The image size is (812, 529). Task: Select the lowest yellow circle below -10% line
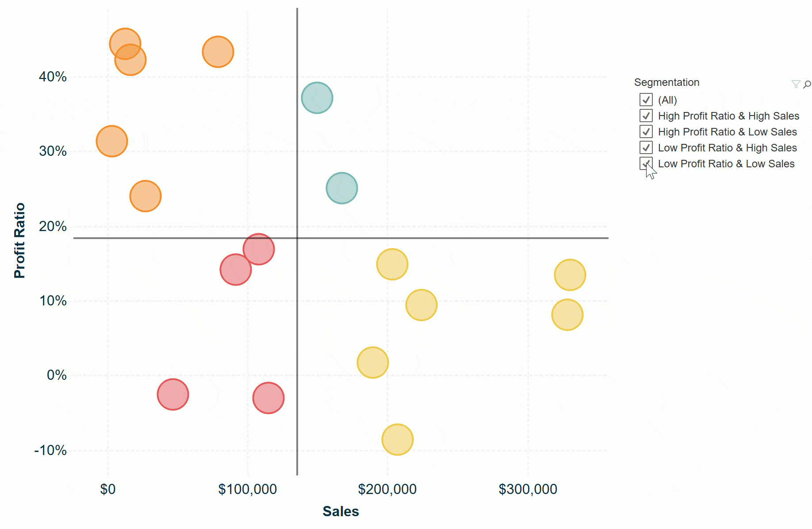[397, 440]
